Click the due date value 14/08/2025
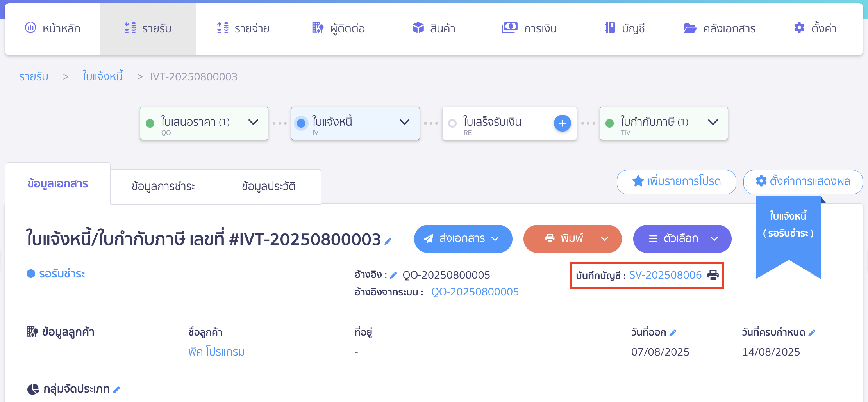The width and height of the screenshot is (868, 402). [x=771, y=352]
